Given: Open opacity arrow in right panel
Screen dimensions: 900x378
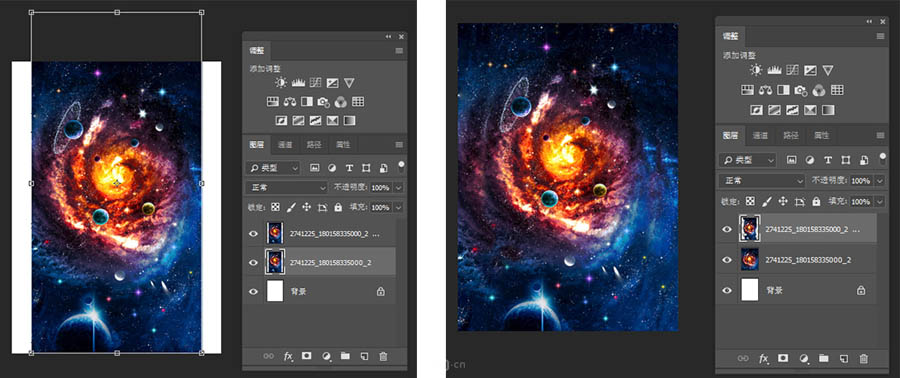Looking at the screenshot, I should pyautogui.click(x=880, y=181).
